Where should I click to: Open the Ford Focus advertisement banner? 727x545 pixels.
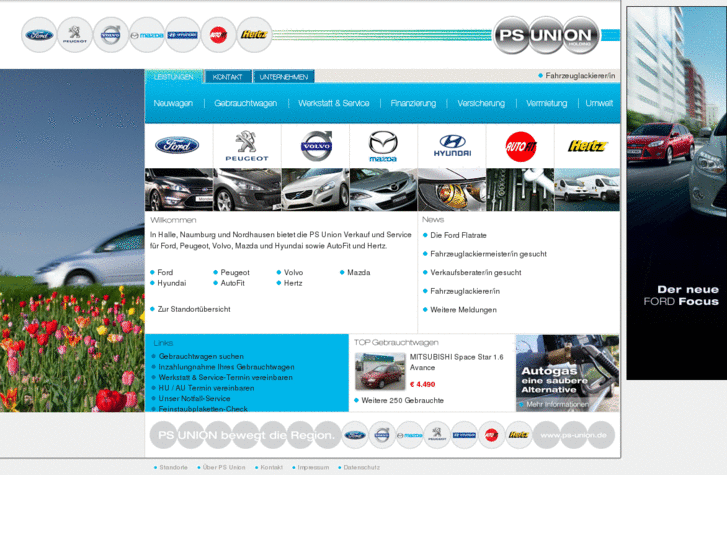[x=676, y=193]
